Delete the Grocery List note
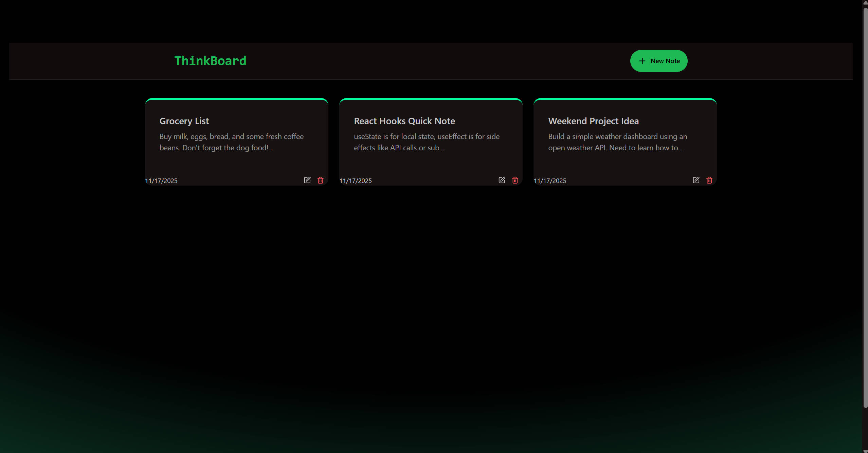868x453 pixels. (320, 180)
